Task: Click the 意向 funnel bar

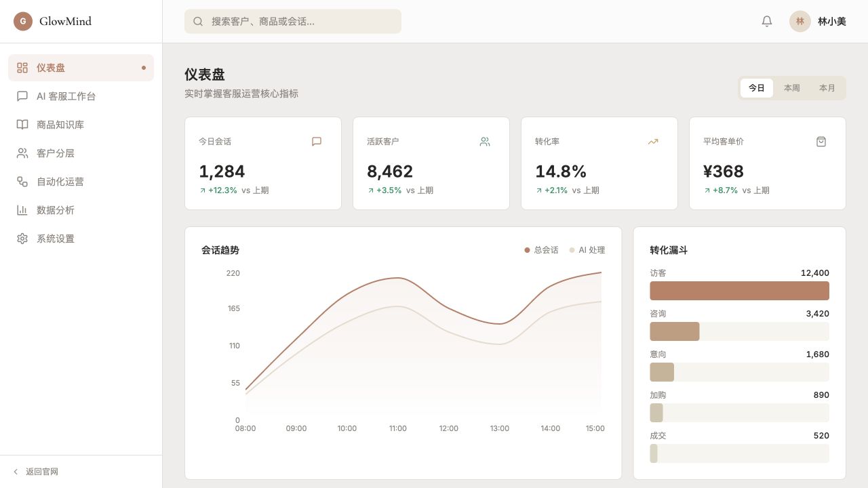Action: 739,372
